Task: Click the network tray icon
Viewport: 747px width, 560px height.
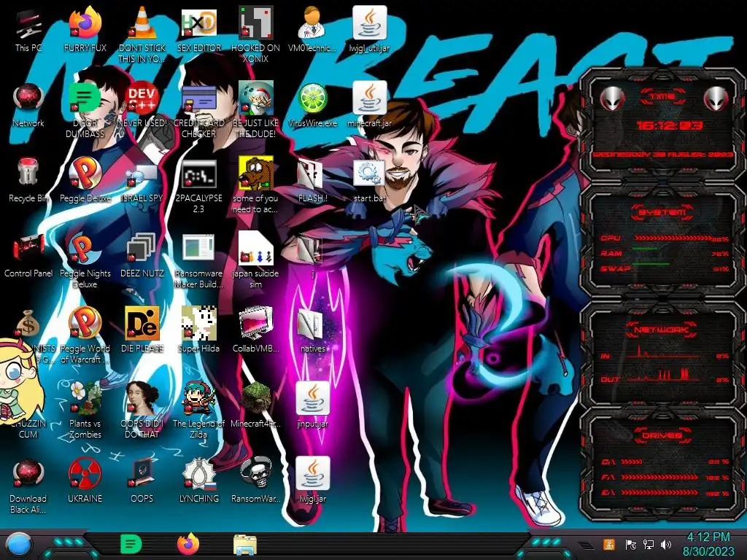Action: pos(648,544)
